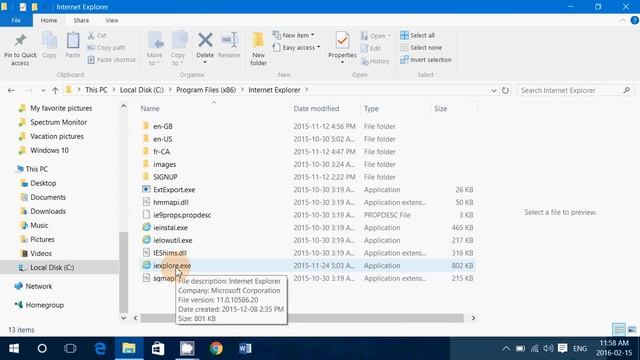The width and height of the screenshot is (640, 360).
Task: Click Select all in ribbon
Action: [417, 36]
